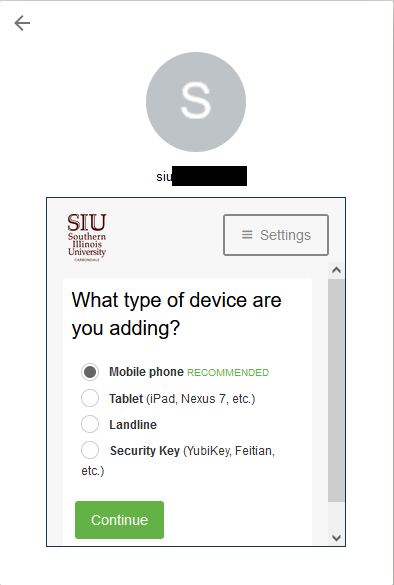
Task: Click the Landline label text
Action: click(133, 425)
